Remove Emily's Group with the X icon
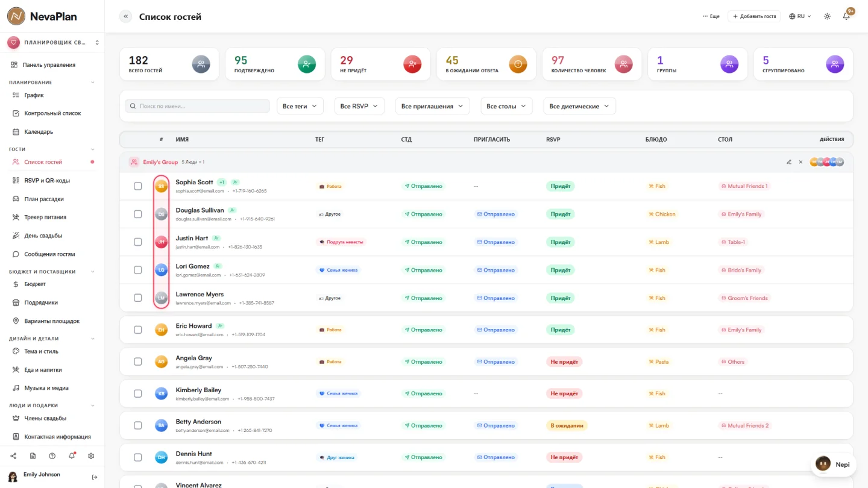The width and height of the screenshot is (868, 488). (x=800, y=162)
